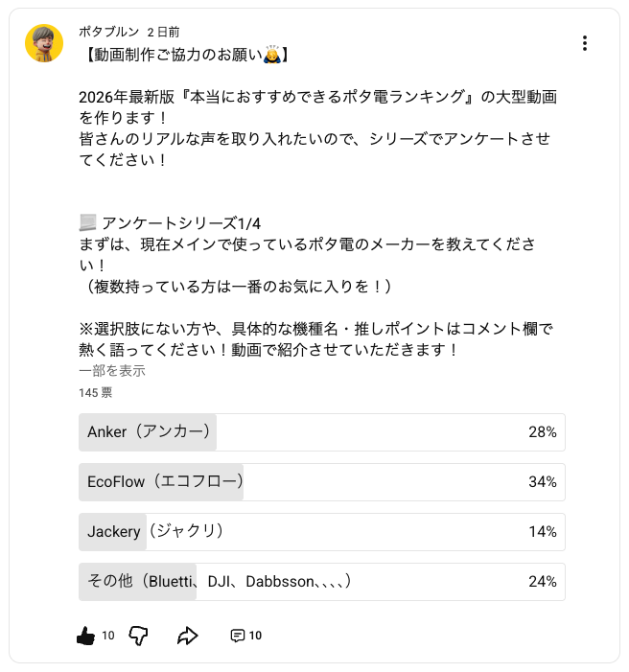Click the scroll emoji before アンケートシリーズ1/4
The image size is (629, 672).
88,222
